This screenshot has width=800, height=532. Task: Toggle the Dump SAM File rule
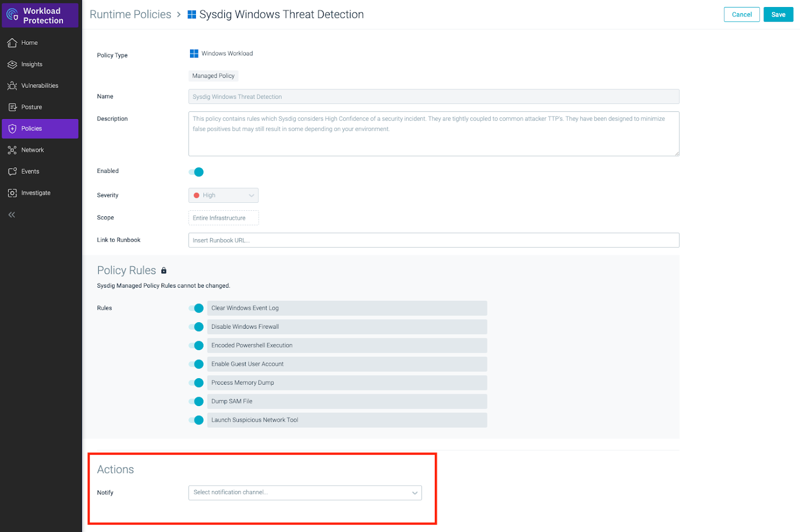click(196, 402)
